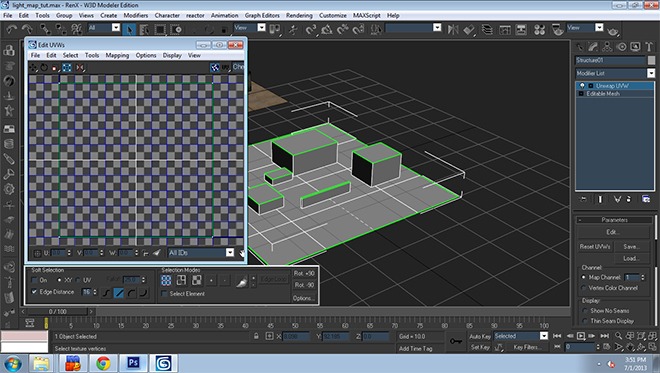Select UV soft selection radio button

tap(78, 280)
